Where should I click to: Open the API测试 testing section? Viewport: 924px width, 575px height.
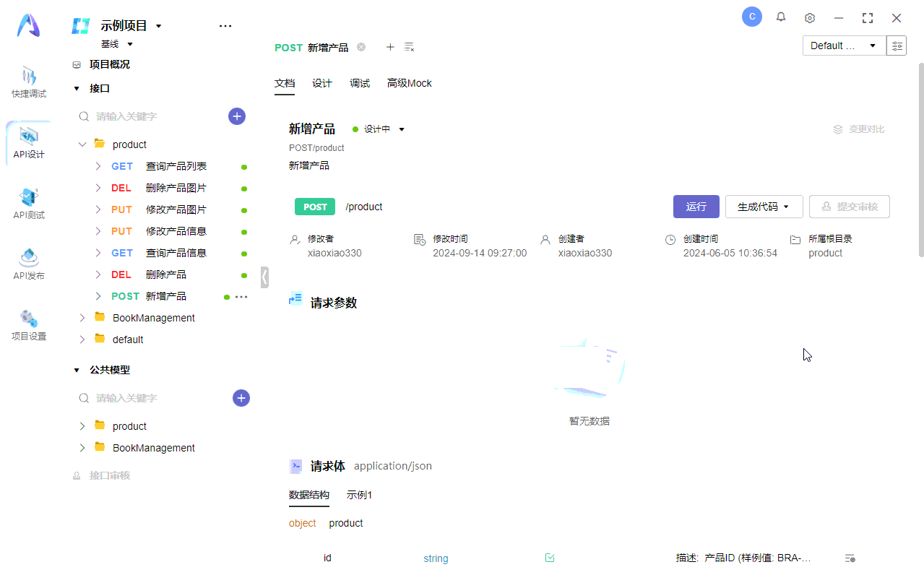tap(29, 204)
